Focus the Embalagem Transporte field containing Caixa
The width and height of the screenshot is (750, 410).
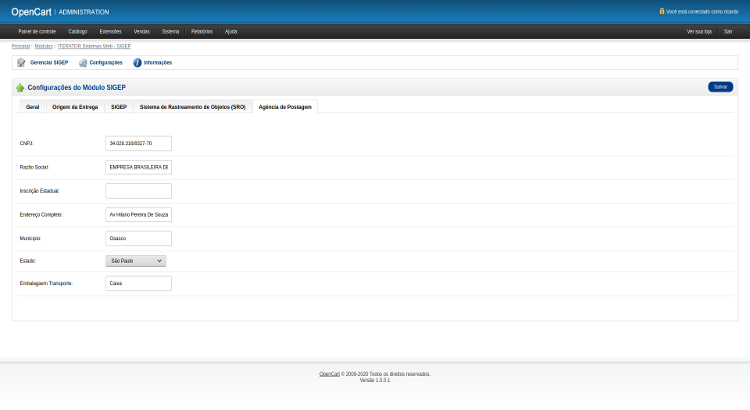pyautogui.click(x=139, y=283)
